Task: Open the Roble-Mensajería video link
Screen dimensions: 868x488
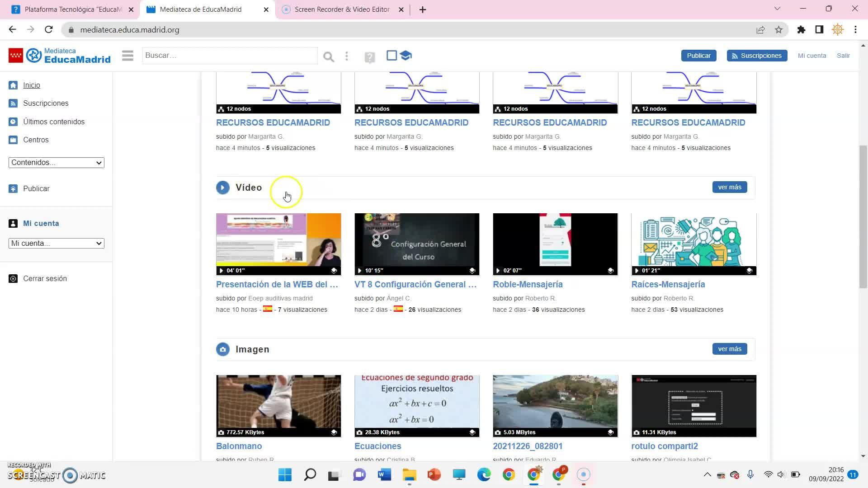Action: 528,284
